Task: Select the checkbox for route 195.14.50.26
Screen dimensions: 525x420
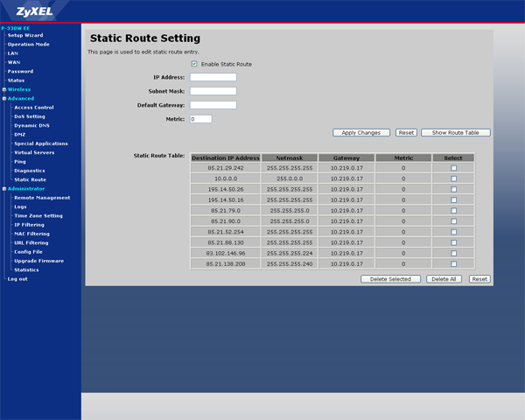Action: pos(453,189)
